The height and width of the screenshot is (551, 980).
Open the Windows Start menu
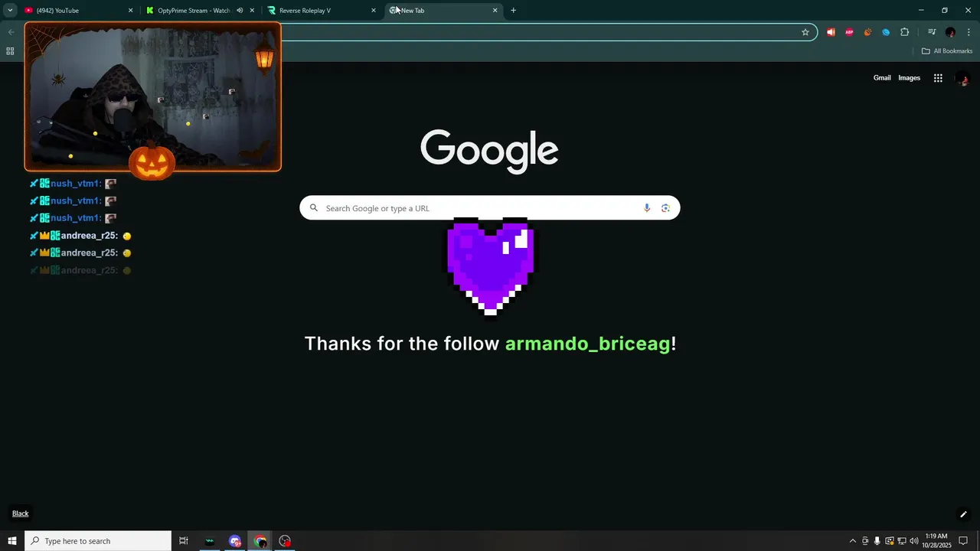(12, 541)
